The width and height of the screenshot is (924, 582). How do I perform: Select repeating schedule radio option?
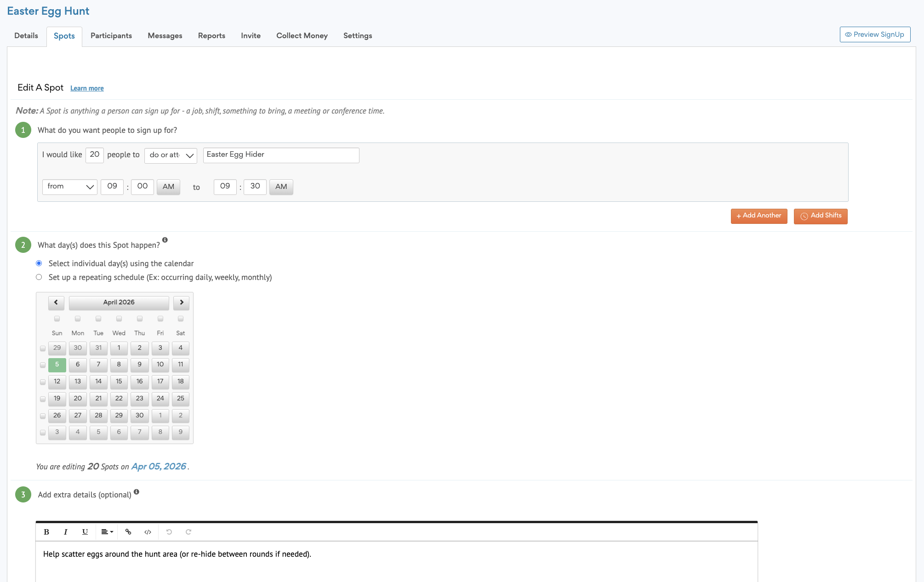39,277
